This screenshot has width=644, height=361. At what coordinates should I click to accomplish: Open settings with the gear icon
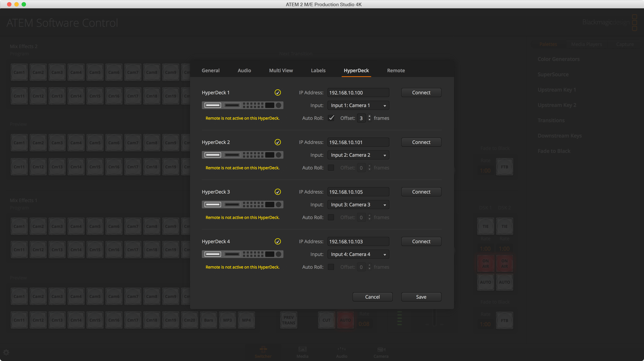[x=6, y=352]
